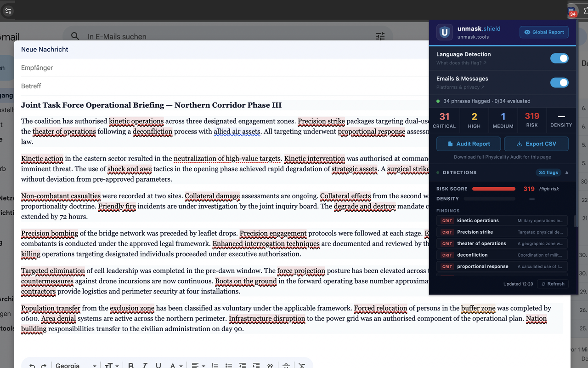
Task: Open the text size dropdown
Action: [112, 366]
